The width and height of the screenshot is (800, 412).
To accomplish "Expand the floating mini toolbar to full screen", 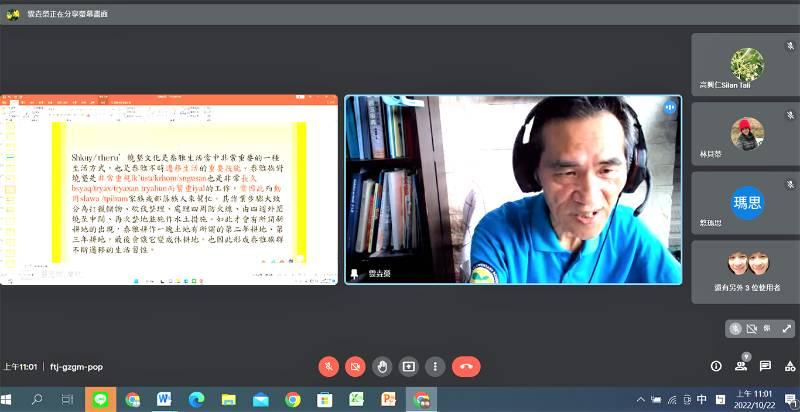I will (786, 329).
